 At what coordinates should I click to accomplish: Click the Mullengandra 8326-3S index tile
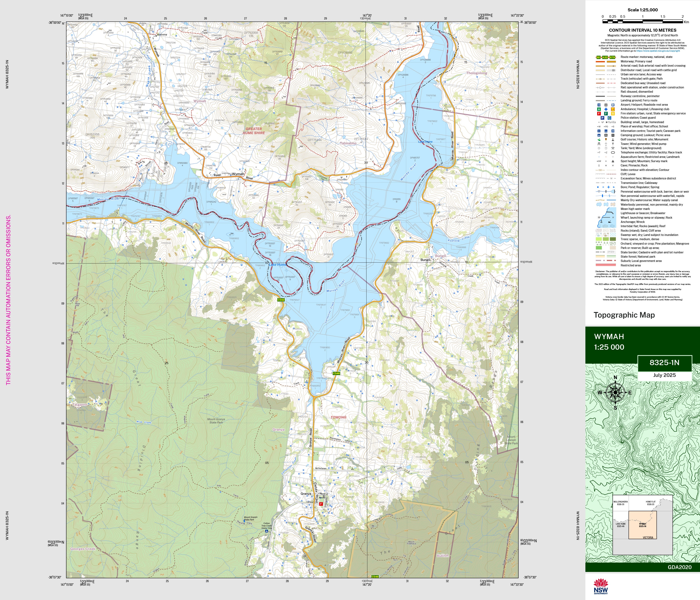pos(621,503)
